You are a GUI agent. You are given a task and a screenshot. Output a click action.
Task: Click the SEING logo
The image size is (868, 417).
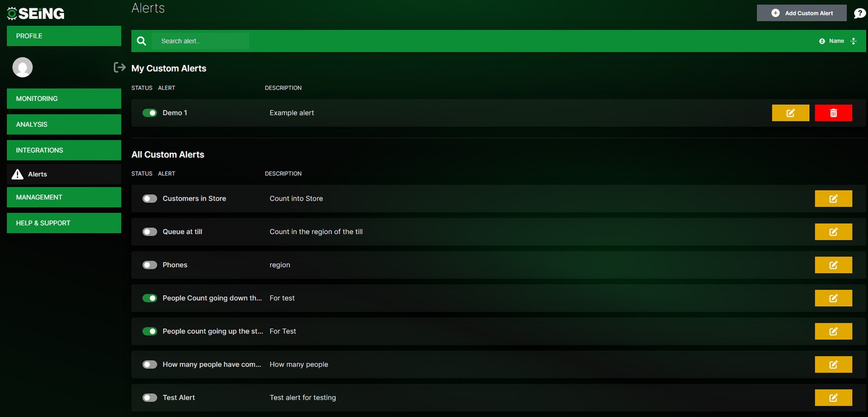(x=36, y=13)
